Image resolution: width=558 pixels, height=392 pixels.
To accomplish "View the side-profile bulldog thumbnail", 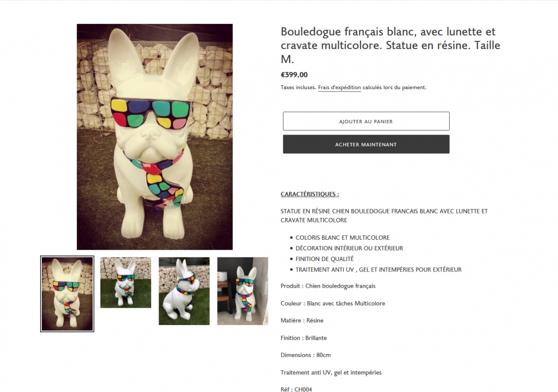I will click(184, 291).
